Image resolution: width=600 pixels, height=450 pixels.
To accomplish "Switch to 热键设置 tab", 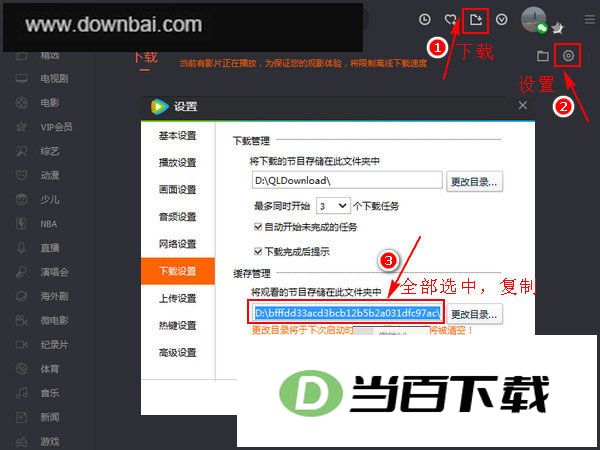I will tap(178, 326).
